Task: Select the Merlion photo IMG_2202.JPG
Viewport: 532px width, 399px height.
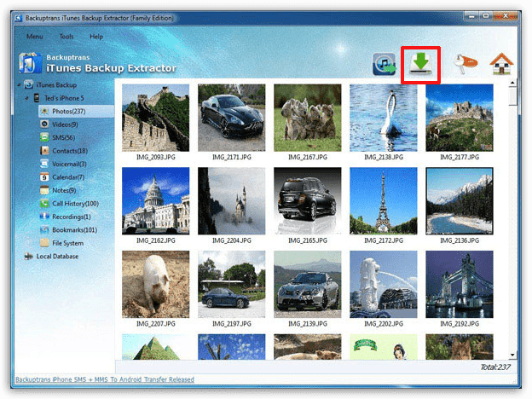Action: coord(384,284)
